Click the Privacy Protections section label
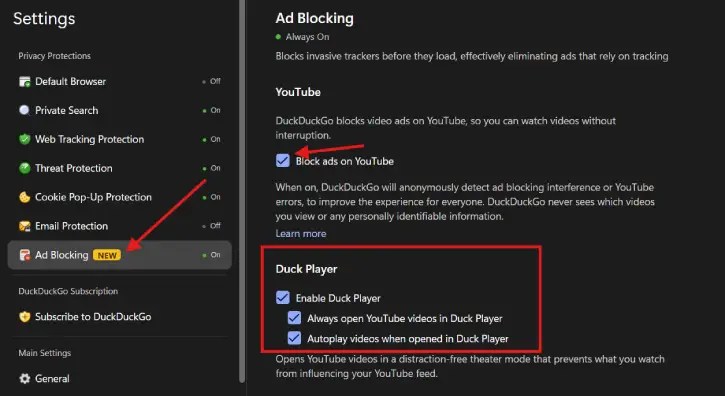 55,56
